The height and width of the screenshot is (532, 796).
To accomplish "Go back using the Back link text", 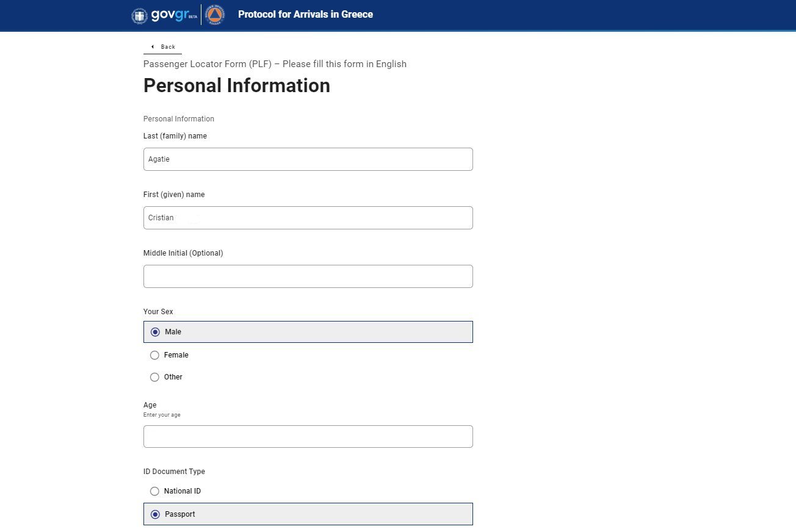I will [168, 47].
